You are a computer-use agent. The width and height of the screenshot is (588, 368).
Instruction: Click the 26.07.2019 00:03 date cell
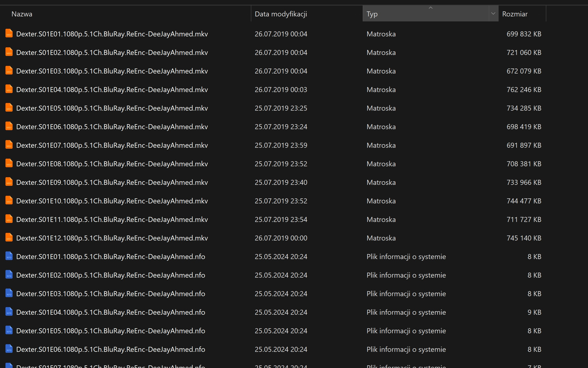click(281, 90)
